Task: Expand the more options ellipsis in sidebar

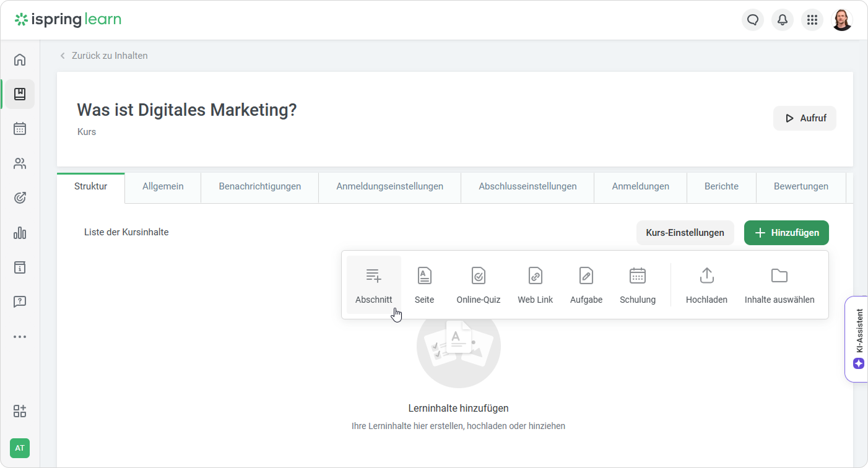Action: pos(20,337)
